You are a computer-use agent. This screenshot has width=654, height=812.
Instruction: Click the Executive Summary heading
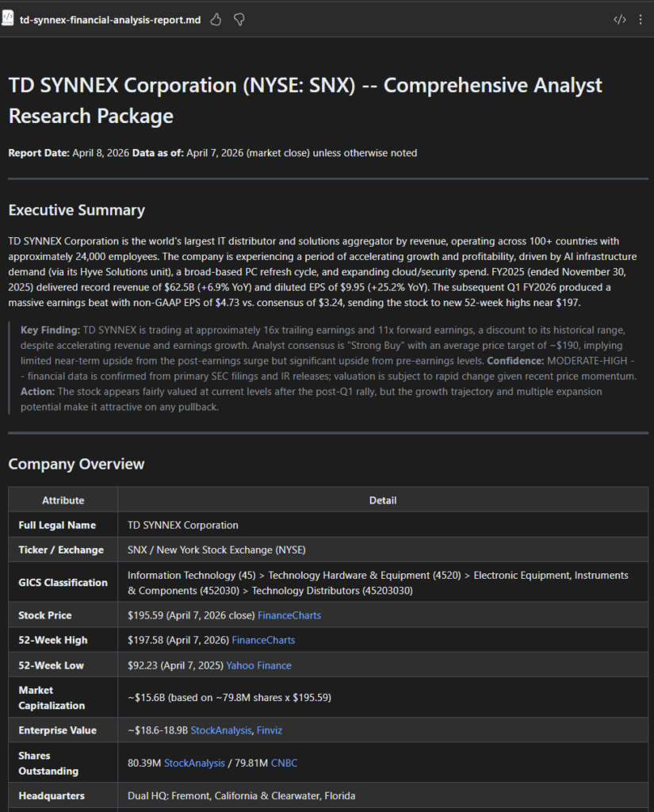pyautogui.click(x=76, y=210)
